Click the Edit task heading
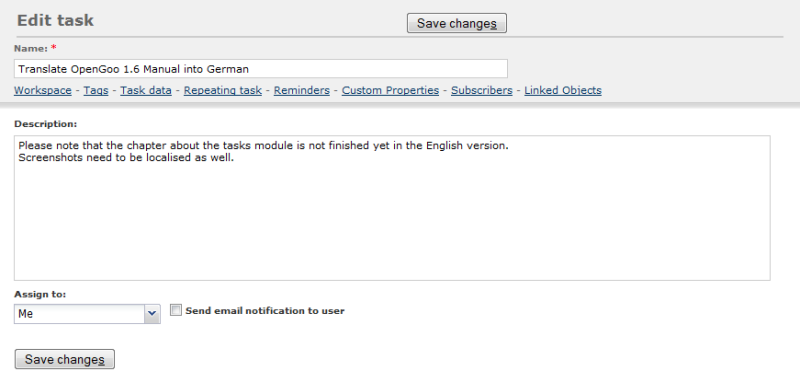 pos(55,20)
